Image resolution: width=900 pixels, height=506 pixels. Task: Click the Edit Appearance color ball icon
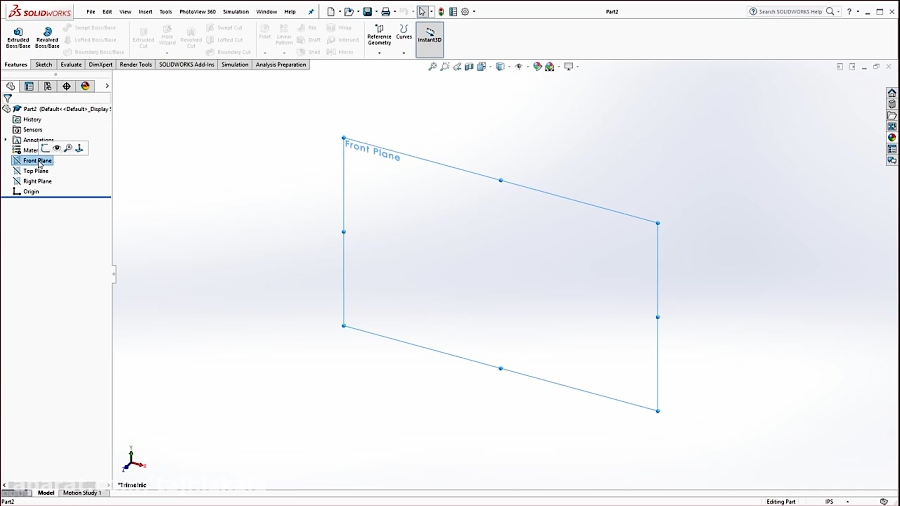coord(537,67)
